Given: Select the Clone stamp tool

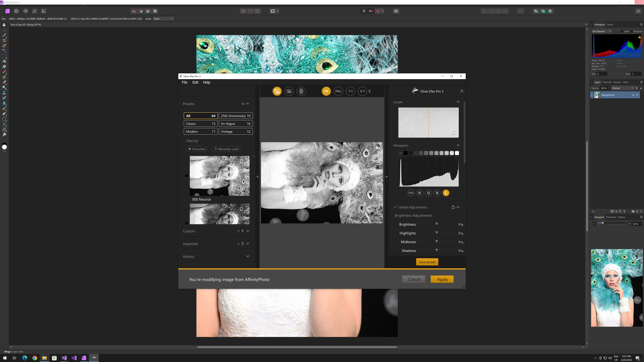Looking at the screenshot, I should 4,93.
